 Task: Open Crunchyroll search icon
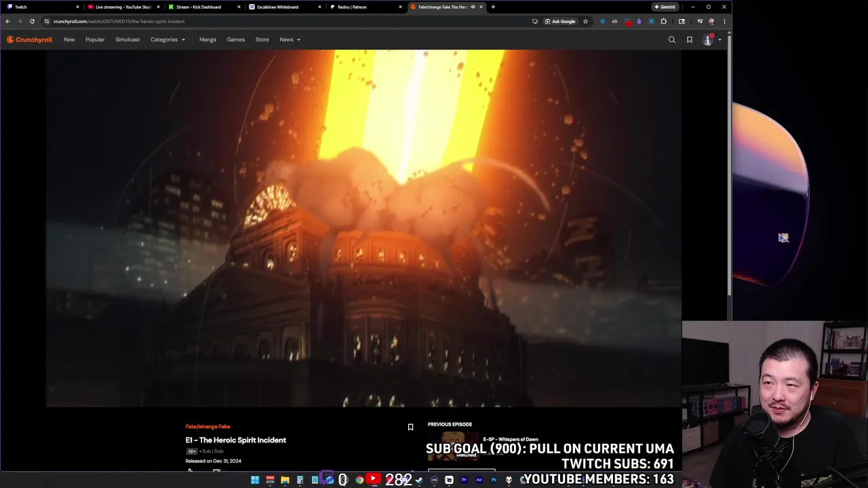(x=672, y=39)
